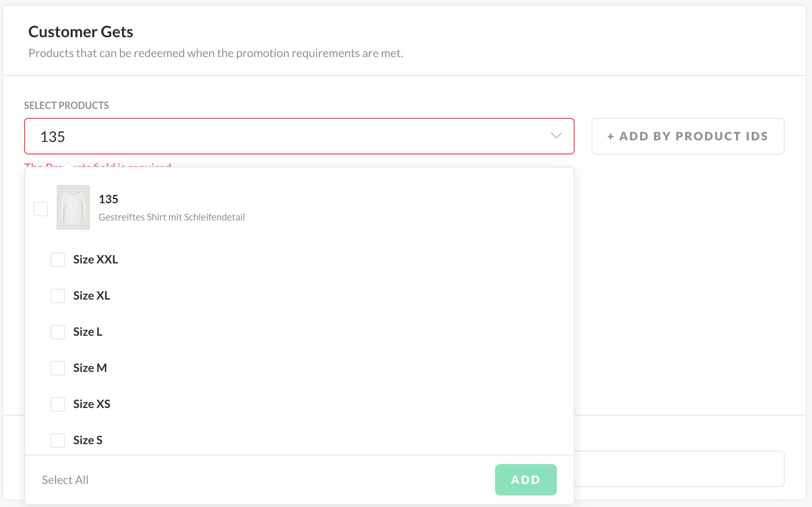Click the Size XS label text

pyautogui.click(x=92, y=404)
